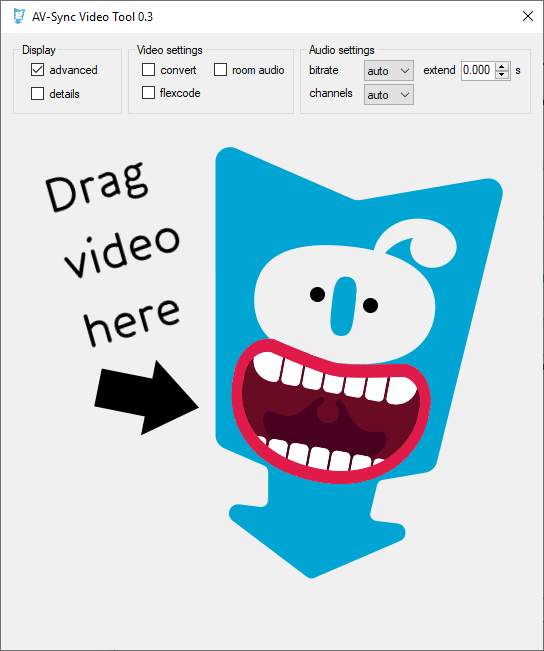Close the AV-Sync Video Tool window
The image size is (544, 651).
[x=528, y=17]
